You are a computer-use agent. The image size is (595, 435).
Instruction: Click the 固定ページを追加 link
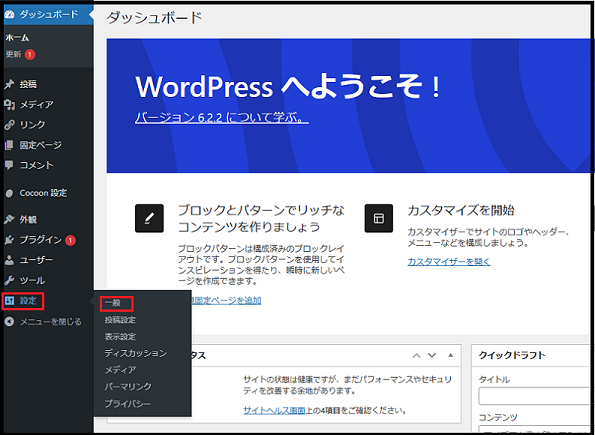pyautogui.click(x=226, y=301)
